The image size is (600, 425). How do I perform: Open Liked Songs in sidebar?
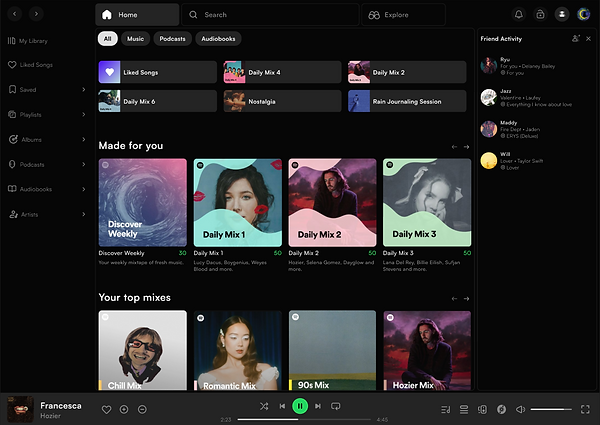30,65
